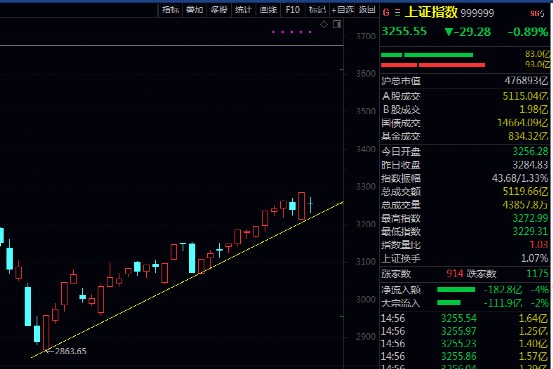Viewport: 553px width, 369px height.
Task: Select 叠加 in the chart toolbar
Action: click(x=195, y=10)
